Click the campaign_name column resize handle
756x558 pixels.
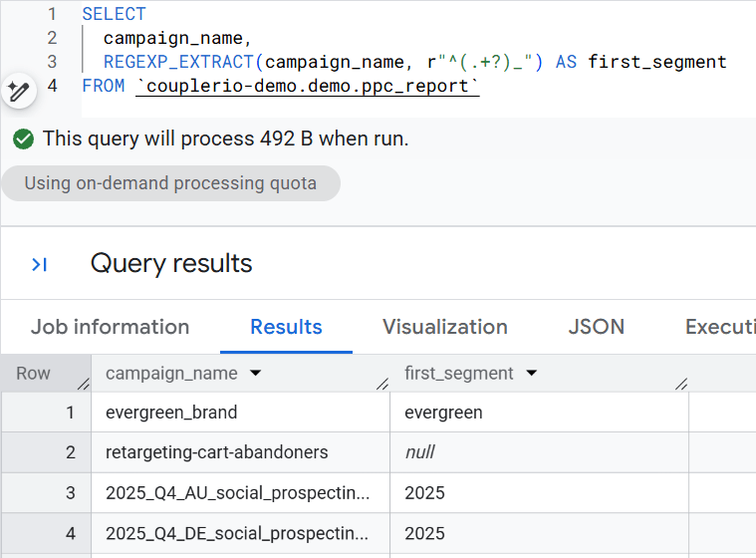click(x=382, y=384)
